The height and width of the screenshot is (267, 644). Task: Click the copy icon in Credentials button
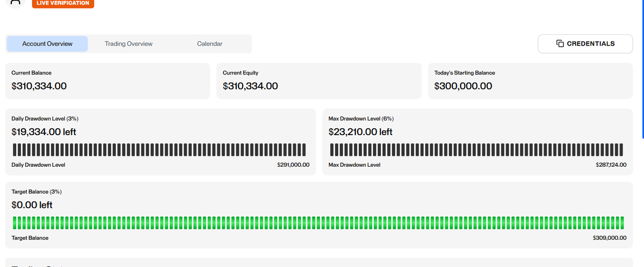click(x=560, y=43)
